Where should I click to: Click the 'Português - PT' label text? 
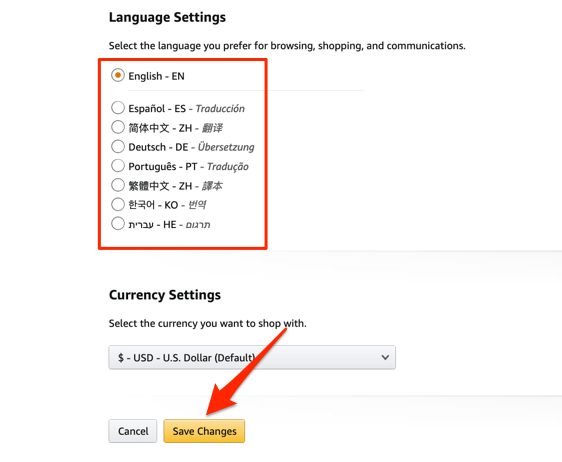(x=163, y=167)
